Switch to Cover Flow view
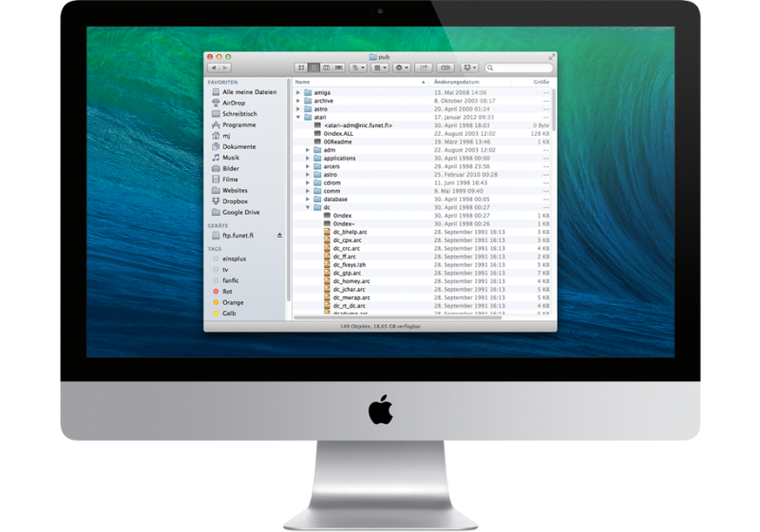760x532 pixels. tap(339, 67)
